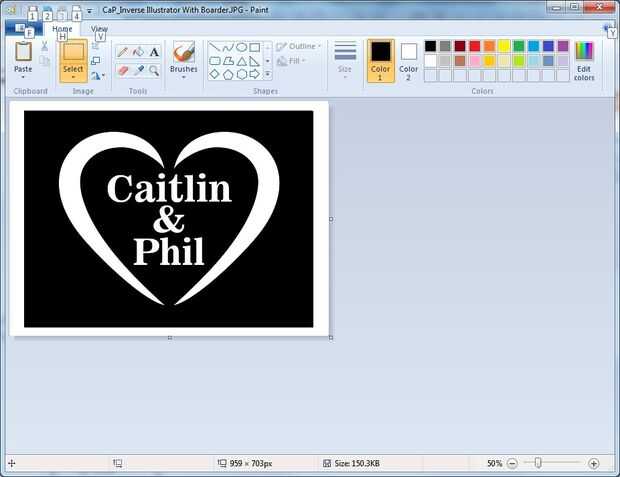Screen dimensions: 620x477
Task: Click the zoom slider handle
Action: point(538,462)
